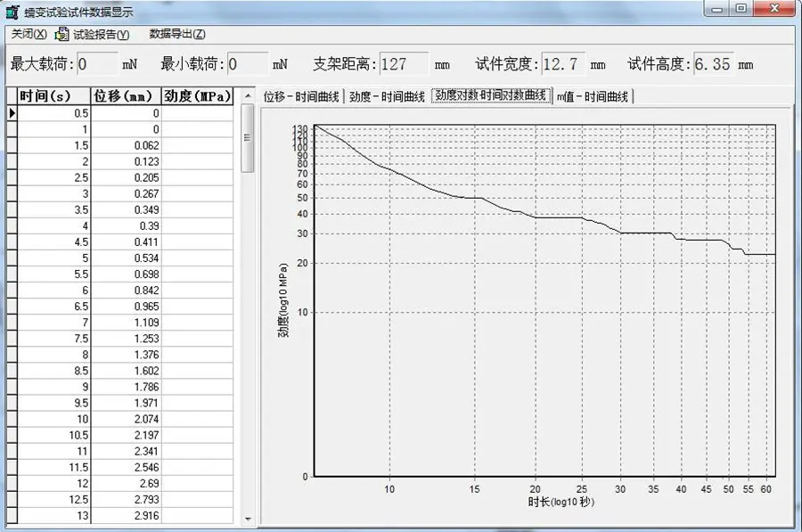Select displacement cell 1.602
The height and width of the screenshot is (532, 802).
click(126, 371)
